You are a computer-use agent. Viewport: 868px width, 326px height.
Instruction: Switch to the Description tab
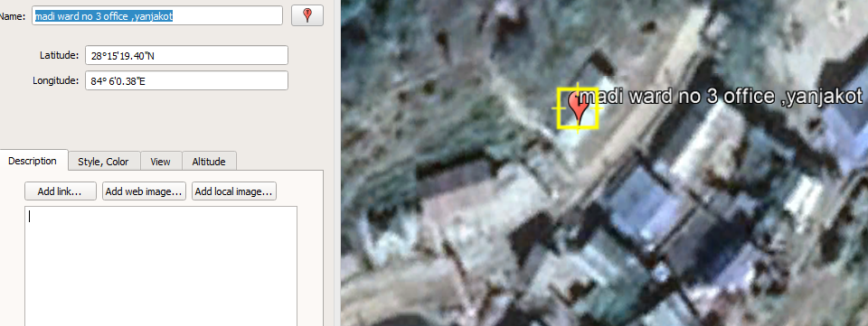[33, 161]
